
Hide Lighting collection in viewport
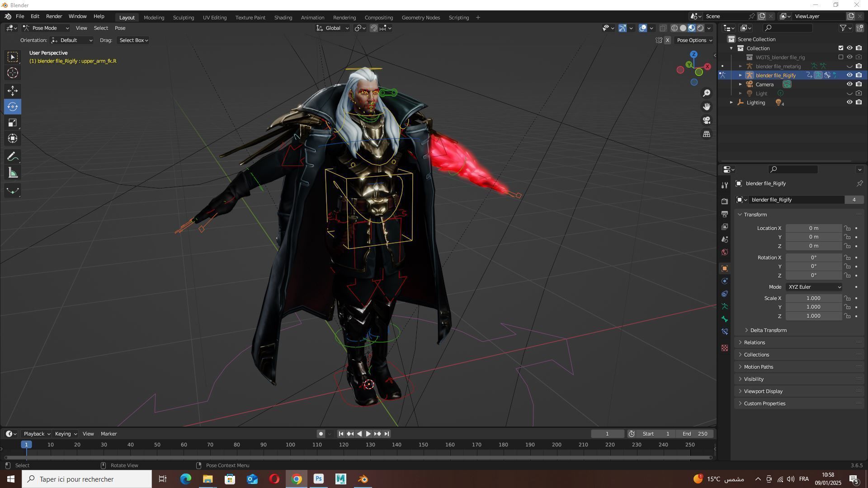click(849, 102)
